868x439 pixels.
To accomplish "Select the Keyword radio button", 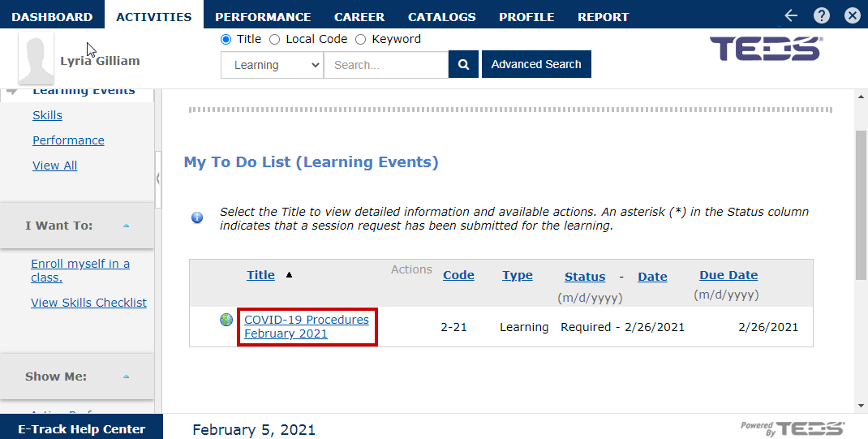I will point(361,39).
